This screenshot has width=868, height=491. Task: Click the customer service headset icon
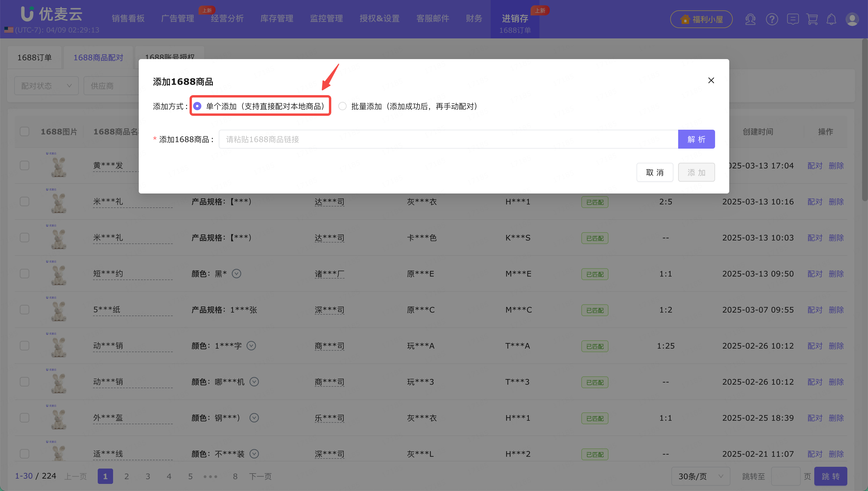click(x=750, y=19)
